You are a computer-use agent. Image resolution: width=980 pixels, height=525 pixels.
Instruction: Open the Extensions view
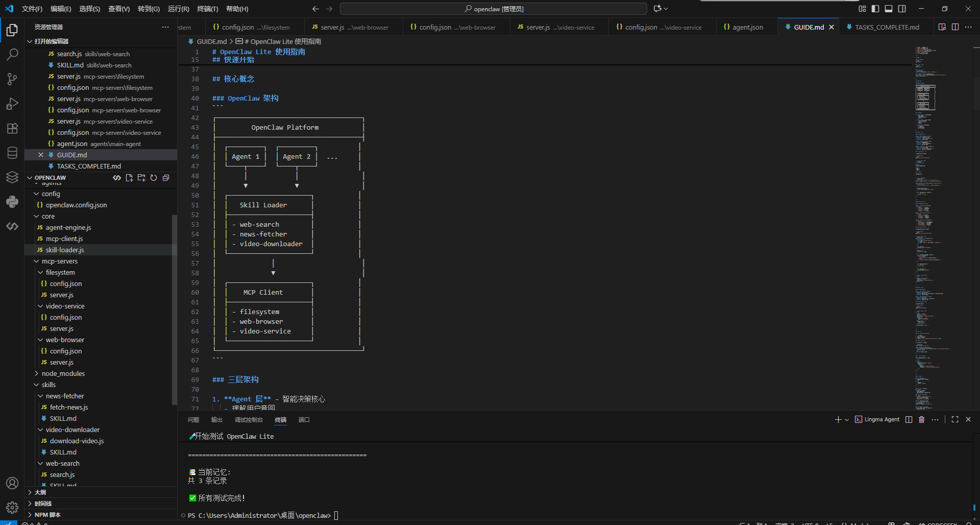12,128
